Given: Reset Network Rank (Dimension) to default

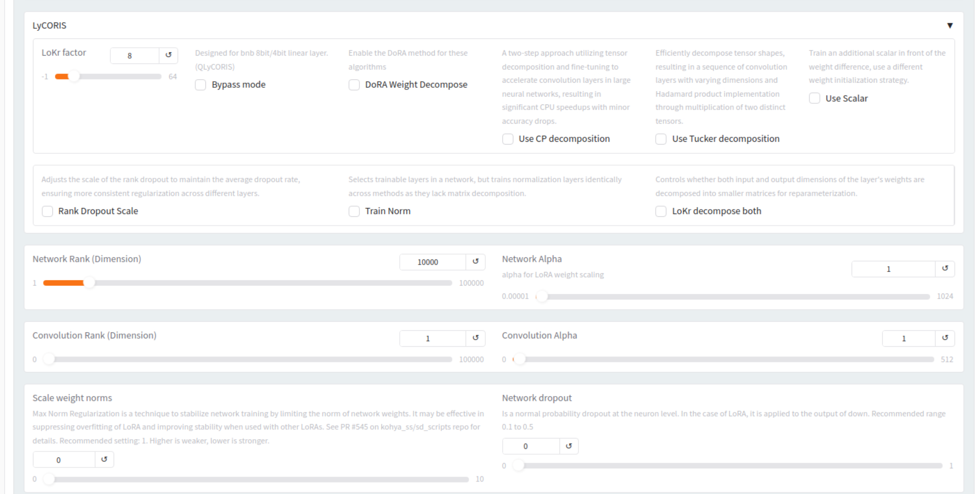Looking at the screenshot, I should coord(475,262).
